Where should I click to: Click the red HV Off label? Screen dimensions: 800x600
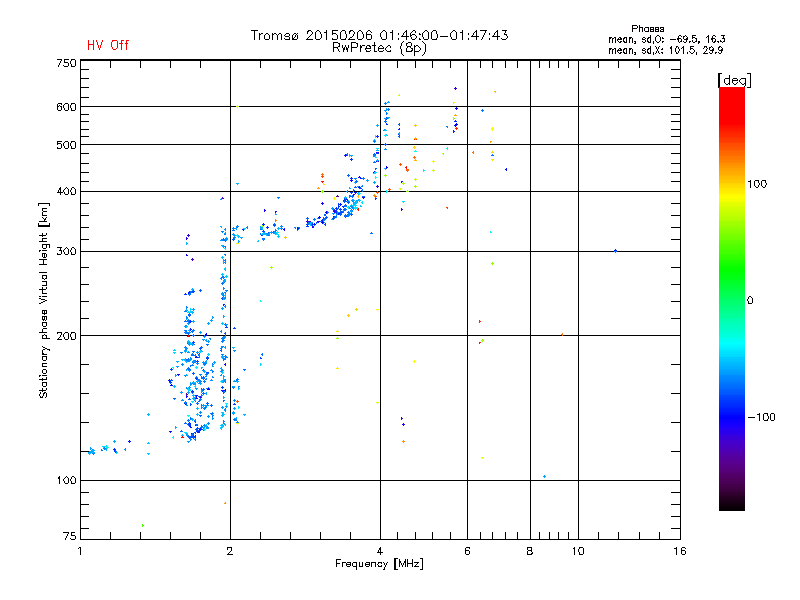pos(108,45)
